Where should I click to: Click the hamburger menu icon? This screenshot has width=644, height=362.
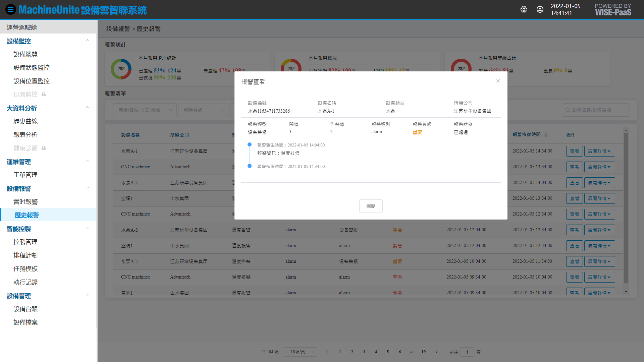click(x=11, y=10)
